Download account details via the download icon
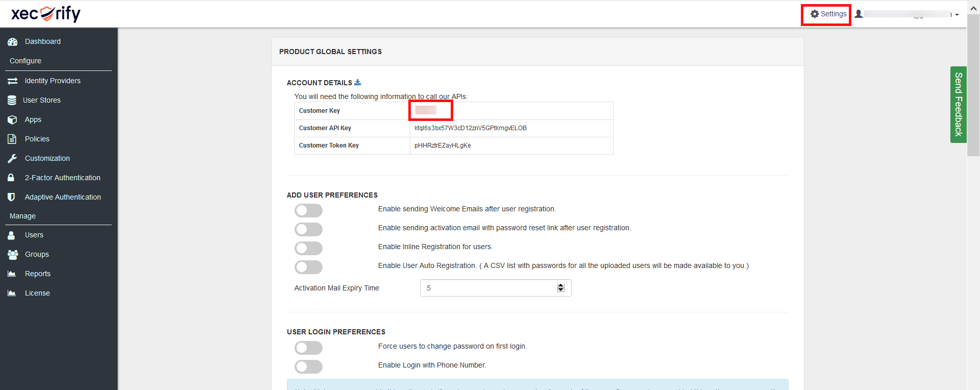Viewport: 980px width, 390px height. coord(358,82)
